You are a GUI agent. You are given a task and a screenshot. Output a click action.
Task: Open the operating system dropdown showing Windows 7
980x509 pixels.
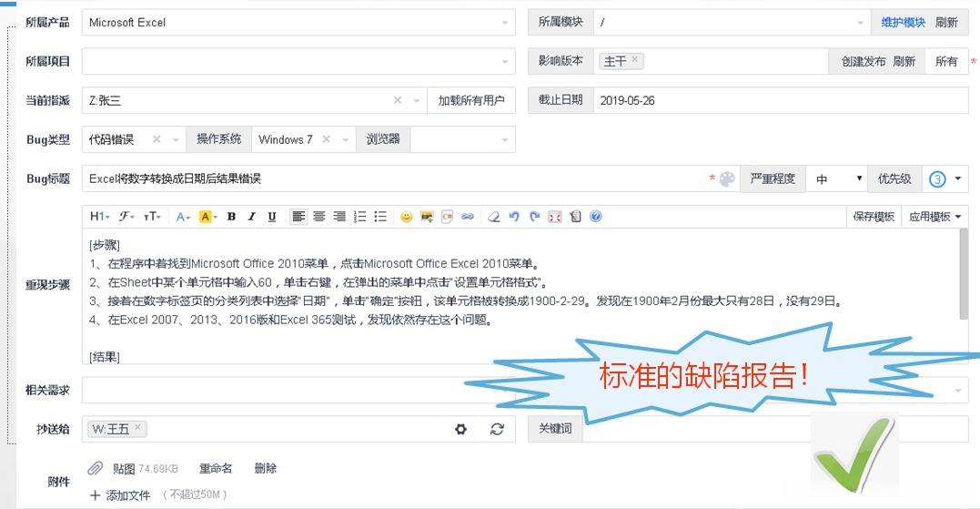point(303,139)
